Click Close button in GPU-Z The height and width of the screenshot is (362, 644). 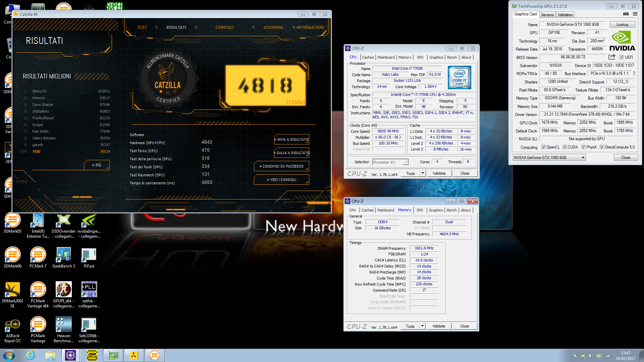pos(626,158)
